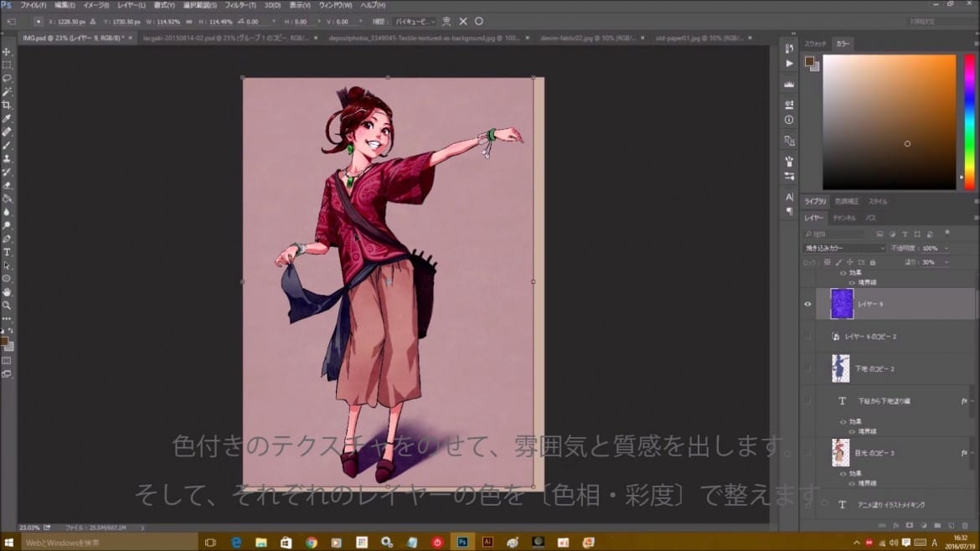980x551 pixels.
Task: Switch to the チャンネル tab
Action: point(843,218)
